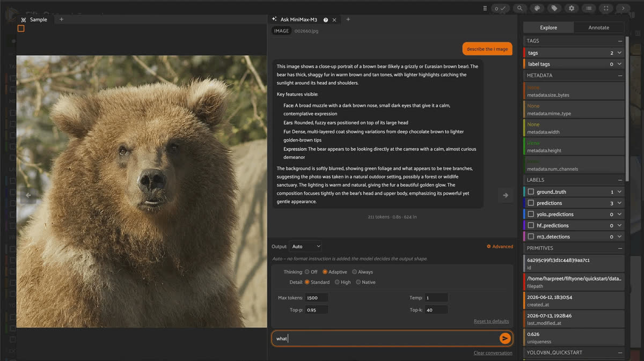Set Thinking to Always
Viewport: 644px width, 361px height.
tap(355, 272)
